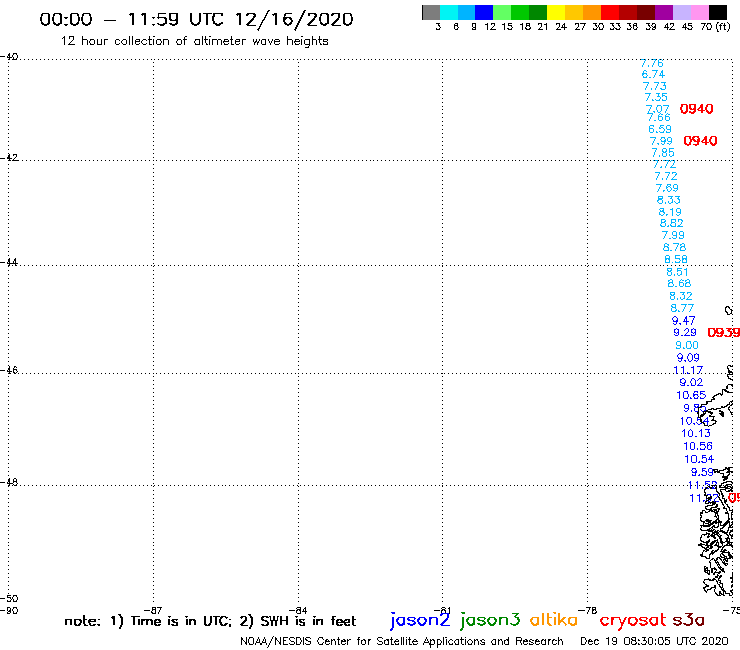The height and width of the screenshot is (650, 740).
Task: Click the 8.68 wave height value
Action: coord(679,284)
